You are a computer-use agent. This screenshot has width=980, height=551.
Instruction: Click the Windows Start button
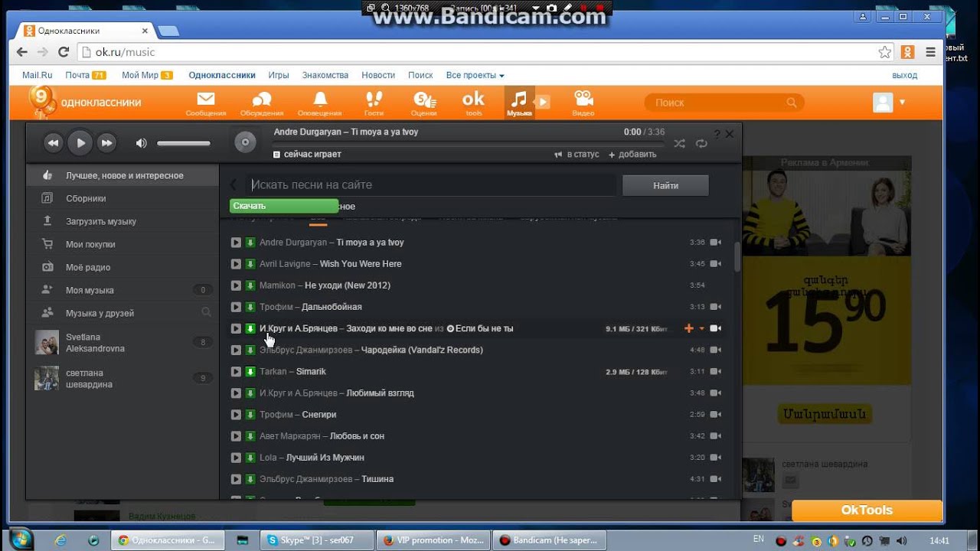tap(21, 539)
